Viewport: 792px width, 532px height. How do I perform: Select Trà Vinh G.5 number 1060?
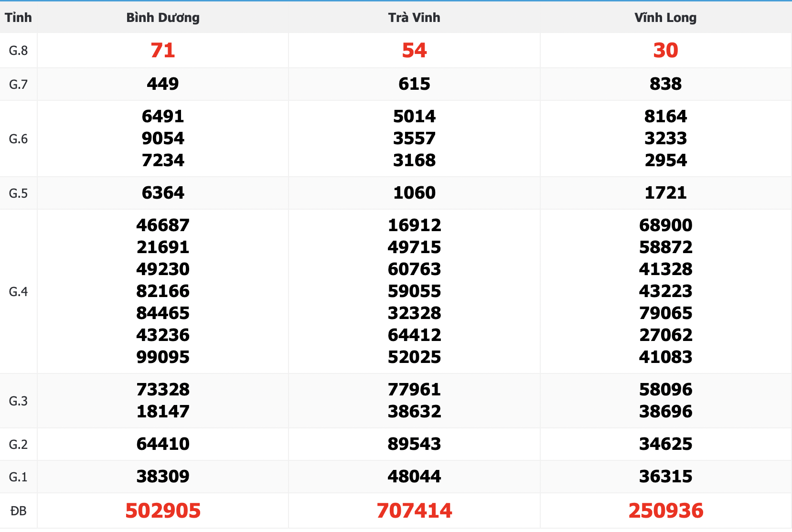pyautogui.click(x=414, y=193)
